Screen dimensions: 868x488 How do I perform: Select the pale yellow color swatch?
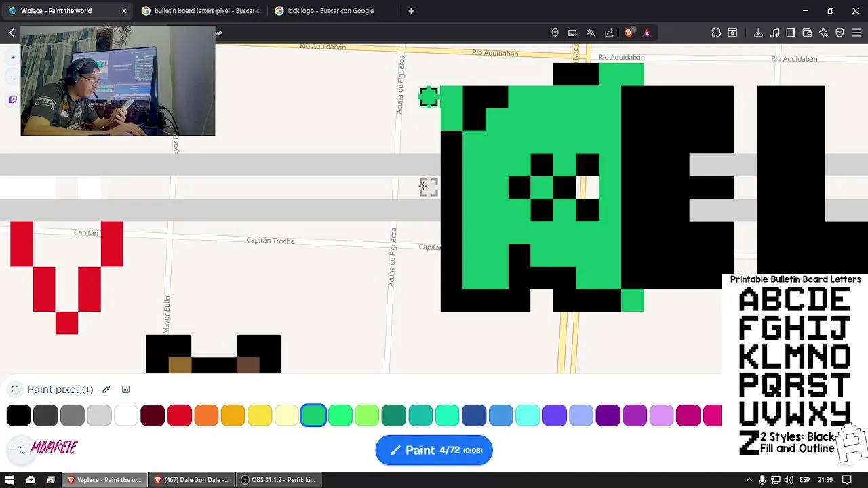pyautogui.click(x=287, y=415)
